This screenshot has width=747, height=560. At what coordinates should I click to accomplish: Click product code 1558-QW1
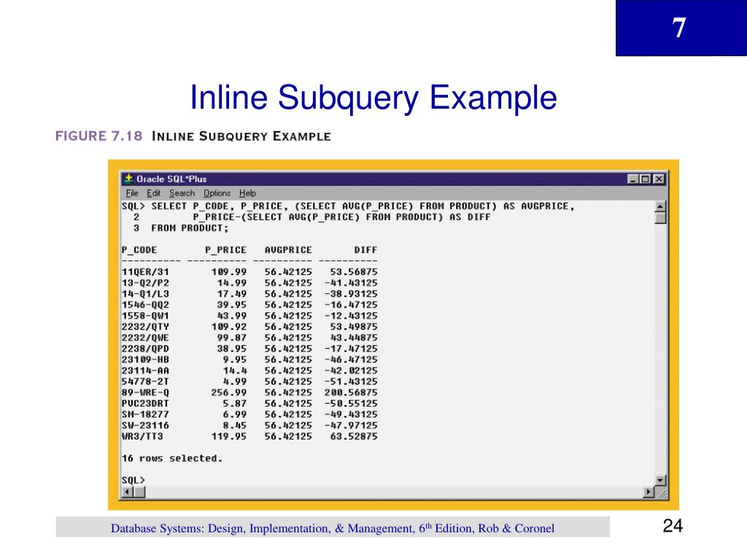(x=145, y=316)
